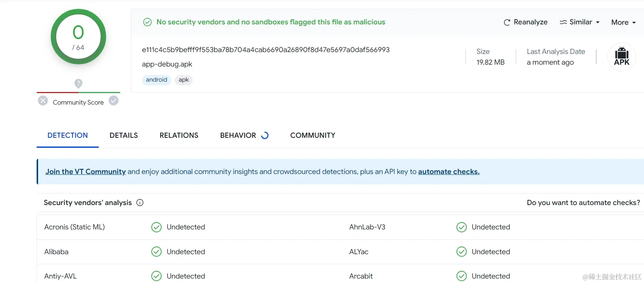The width and height of the screenshot is (644, 283).
Task: Select the android tag chip
Action: (156, 80)
